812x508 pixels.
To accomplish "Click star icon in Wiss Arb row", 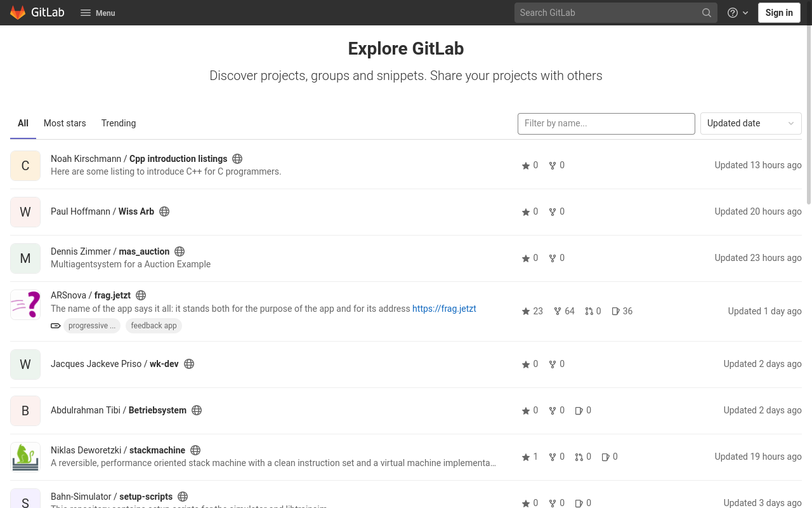I will (526, 212).
